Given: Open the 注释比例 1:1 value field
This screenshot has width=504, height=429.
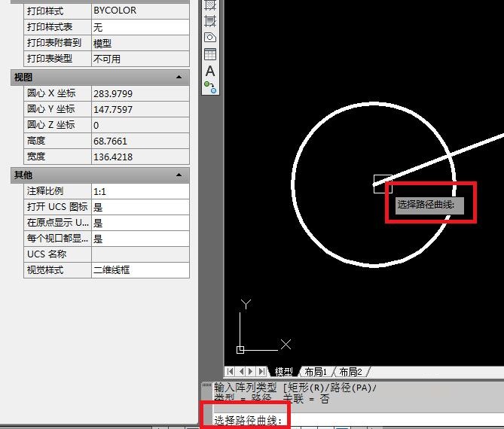Looking at the screenshot, I should click(140, 191).
